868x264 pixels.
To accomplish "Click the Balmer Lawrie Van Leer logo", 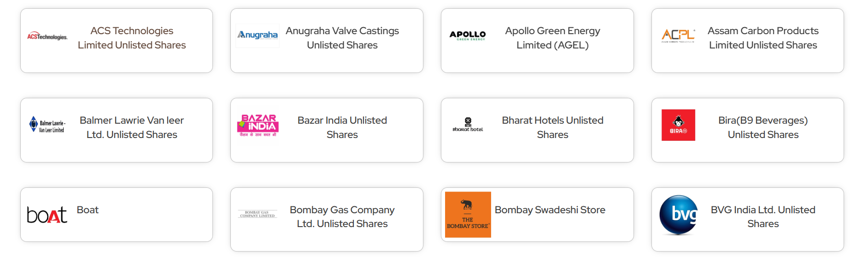I will coord(47,125).
